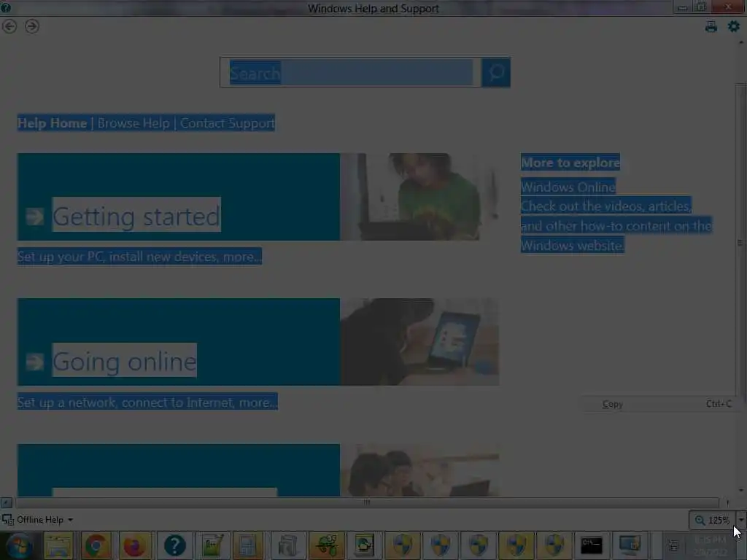Open the Going online topic
747x560 pixels.
[x=124, y=360]
